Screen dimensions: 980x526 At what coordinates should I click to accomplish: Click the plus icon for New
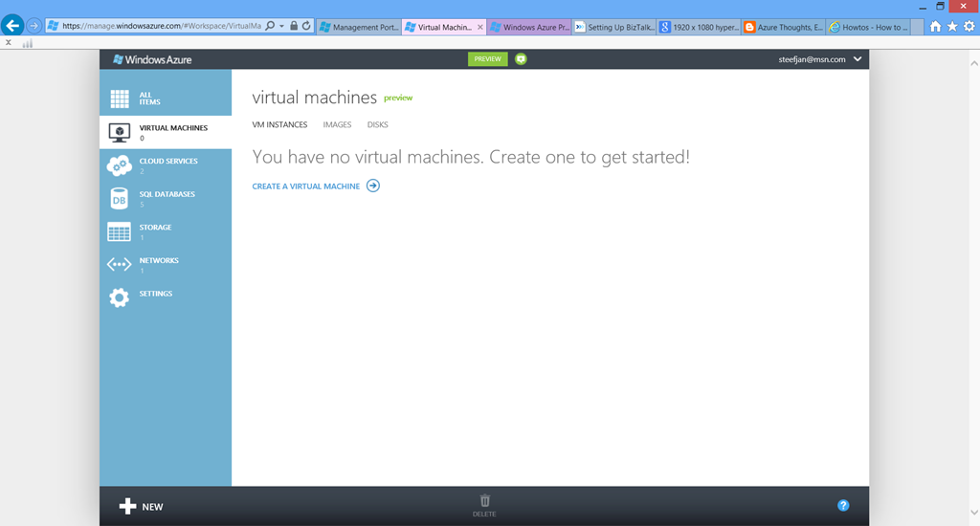(127, 506)
